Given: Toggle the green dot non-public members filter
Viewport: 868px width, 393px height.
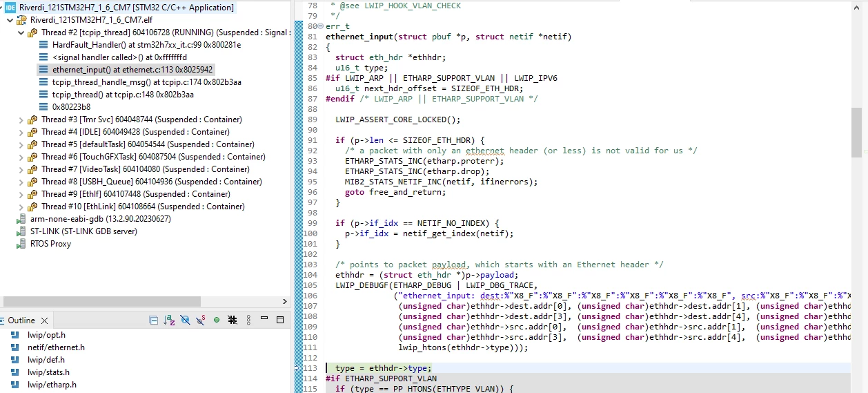Looking at the screenshot, I should tap(217, 320).
